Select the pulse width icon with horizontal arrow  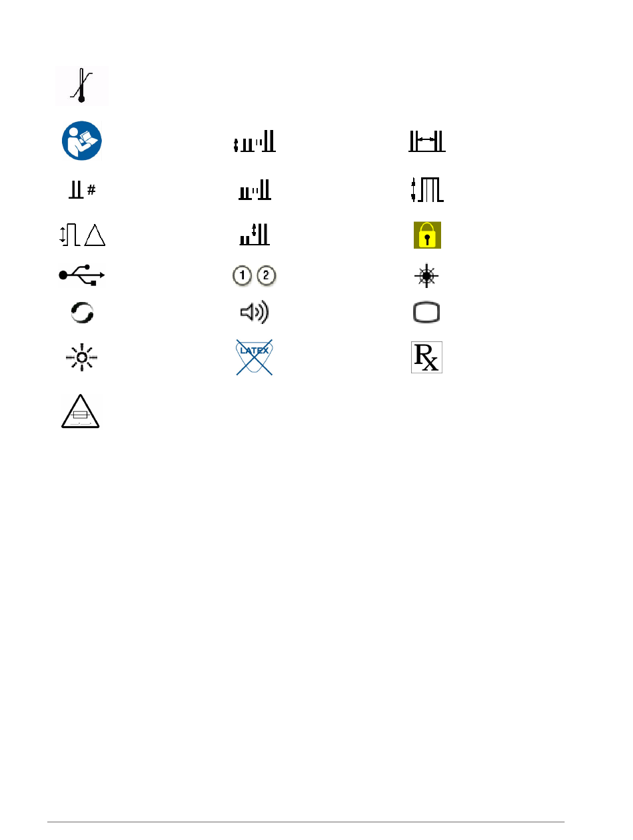tap(427, 141)
